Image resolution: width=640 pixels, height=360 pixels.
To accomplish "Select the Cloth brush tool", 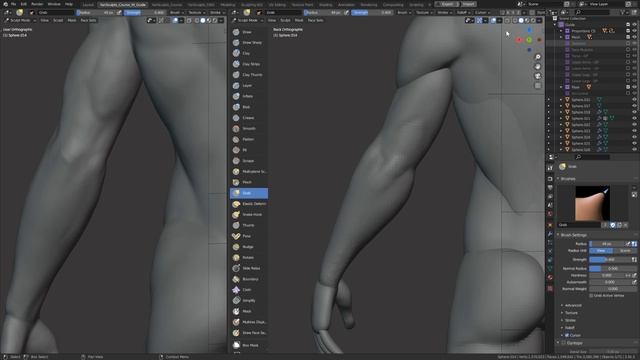I will (249, 290).
